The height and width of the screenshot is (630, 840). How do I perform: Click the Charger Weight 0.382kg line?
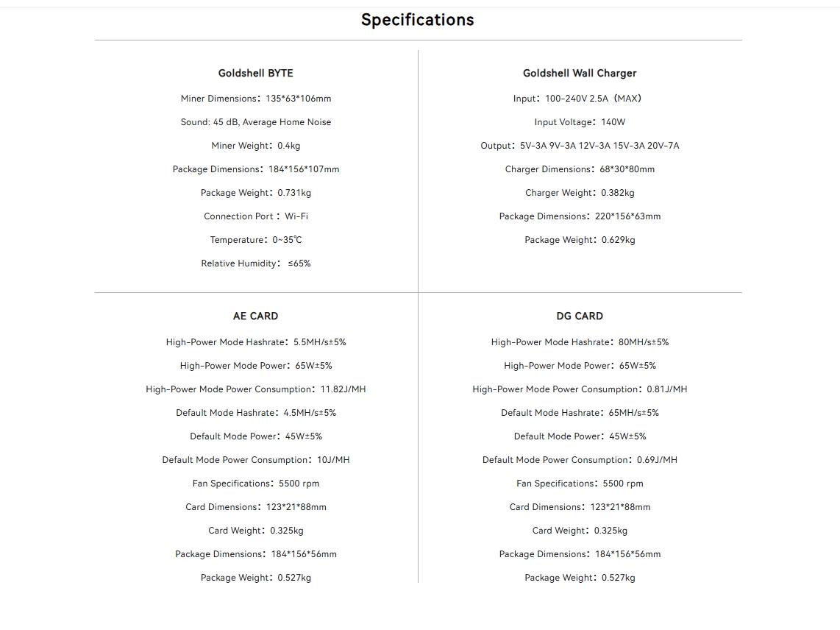(580, 193)
